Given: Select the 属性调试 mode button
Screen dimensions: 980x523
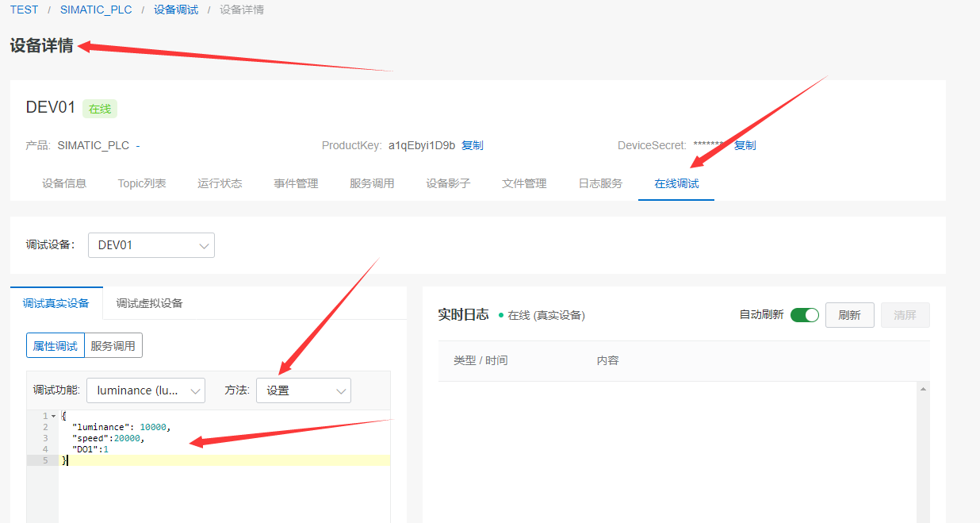Looking at the screenshot, I should [x=56, y=345].
